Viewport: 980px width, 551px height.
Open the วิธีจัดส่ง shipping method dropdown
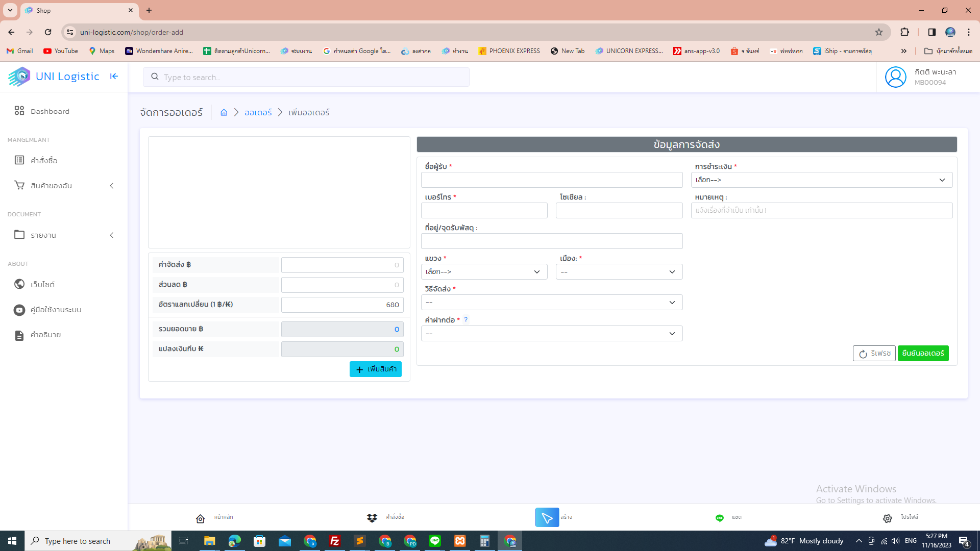point(552,303)
